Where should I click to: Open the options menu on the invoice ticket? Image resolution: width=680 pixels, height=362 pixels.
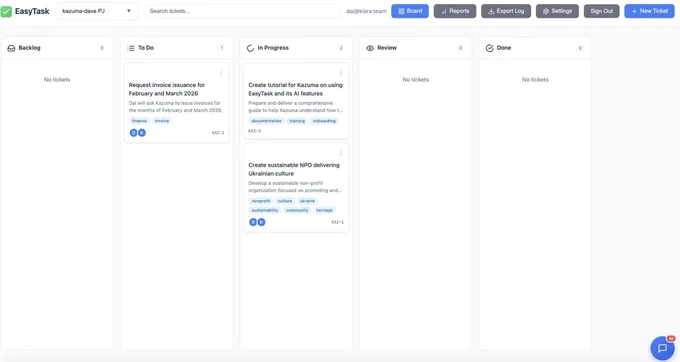point(221,73)
